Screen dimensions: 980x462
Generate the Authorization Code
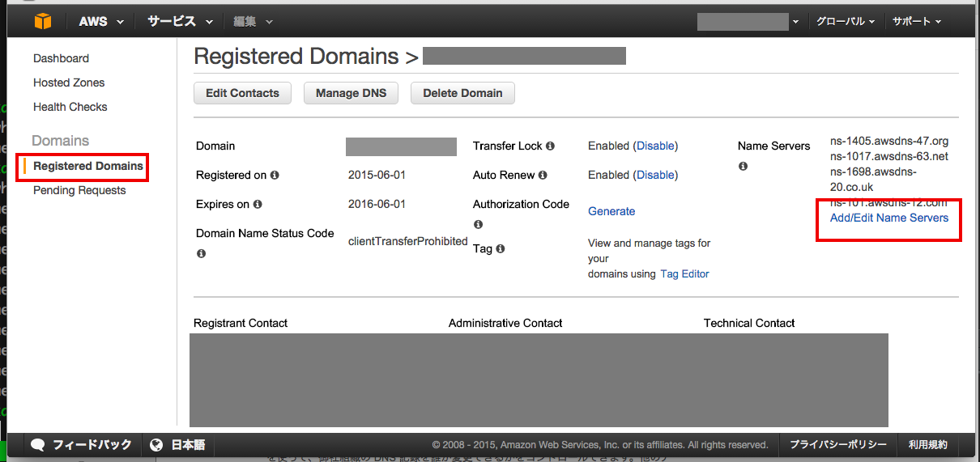611,211
